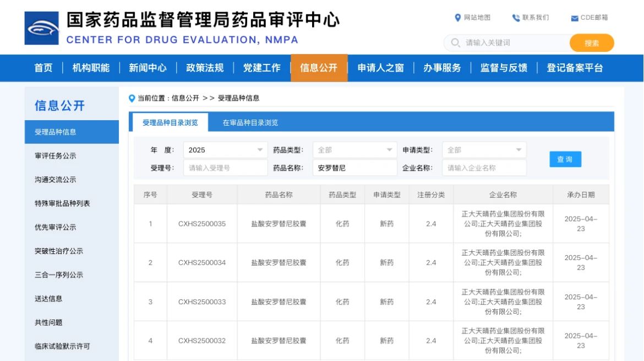Open the 政策法规 navigation item
Viewport: 644px width, 361px height.
click(x=205, y=68)
